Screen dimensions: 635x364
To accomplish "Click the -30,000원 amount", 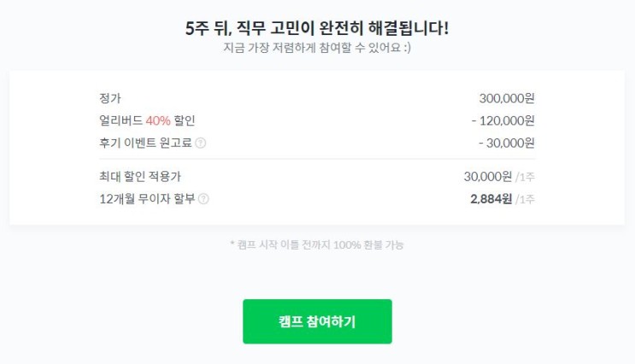I will [x=506, y=143].
